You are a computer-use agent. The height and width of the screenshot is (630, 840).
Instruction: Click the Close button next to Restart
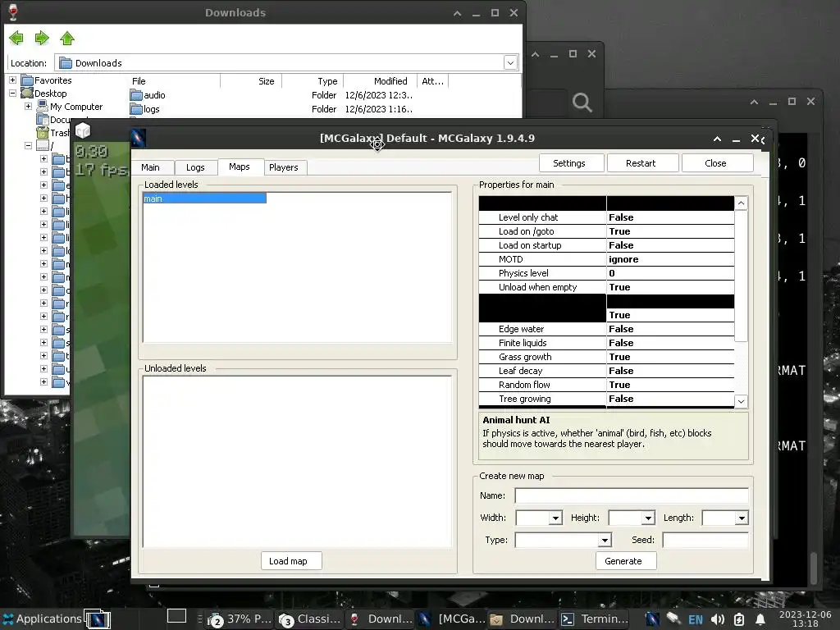click(715, 163)
